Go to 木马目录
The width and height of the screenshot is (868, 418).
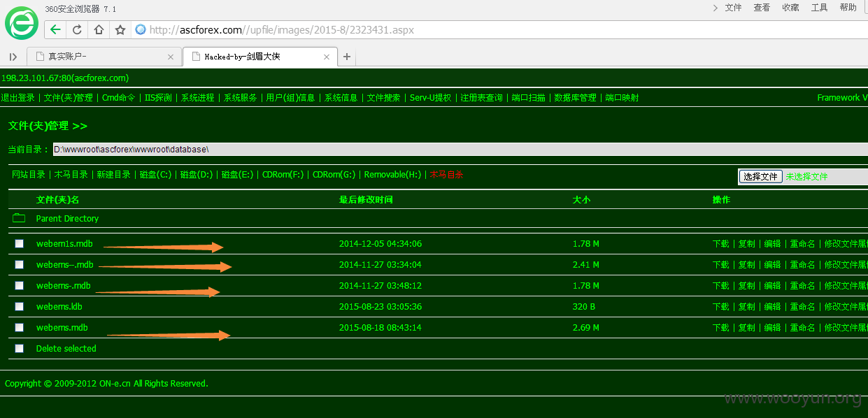(x=71, y=175)
